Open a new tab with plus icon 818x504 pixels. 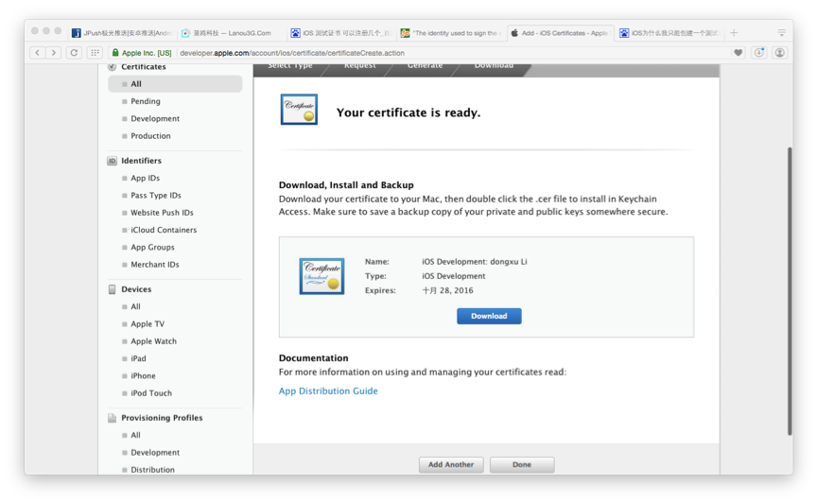tap(734, 33)
